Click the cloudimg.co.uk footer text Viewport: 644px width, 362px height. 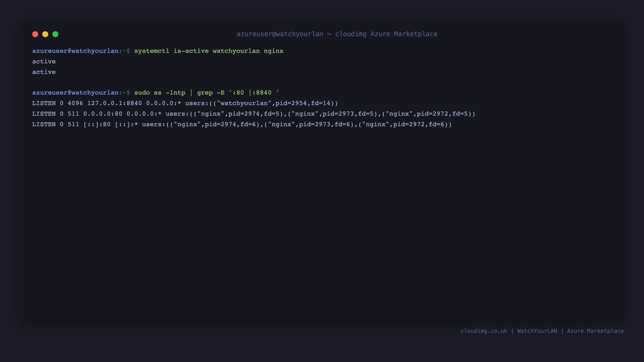click(x=484, y=331)
